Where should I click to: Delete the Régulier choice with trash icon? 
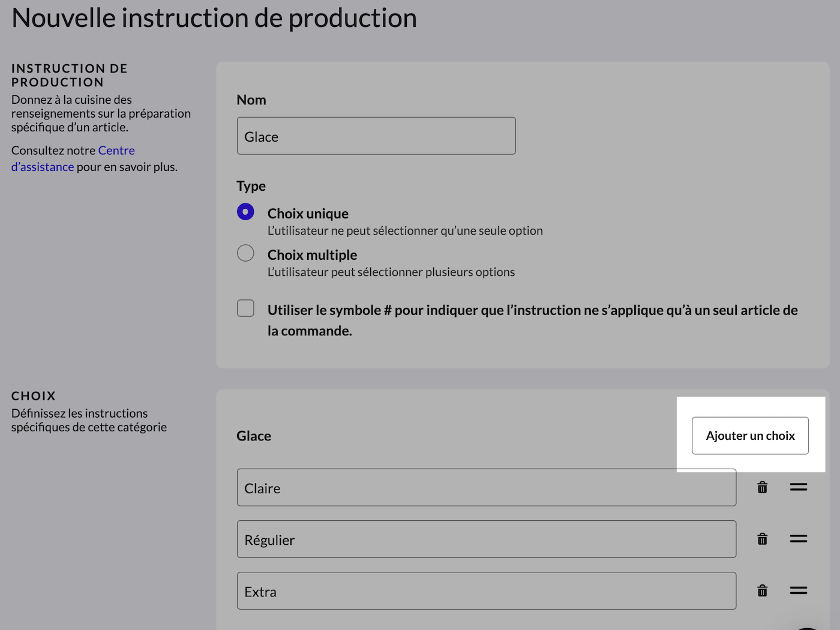[762, 539]
